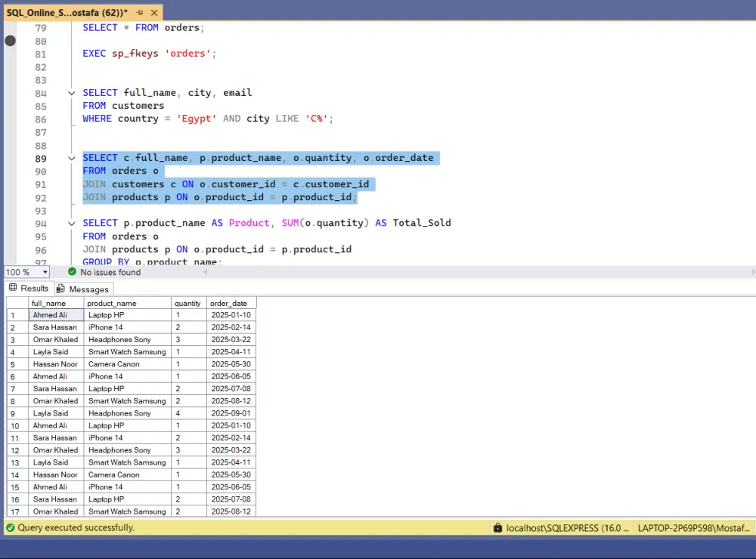Click the grid icon on the Results tab
This screenshot has height=559, width=756.
click(x=13, y=288)
